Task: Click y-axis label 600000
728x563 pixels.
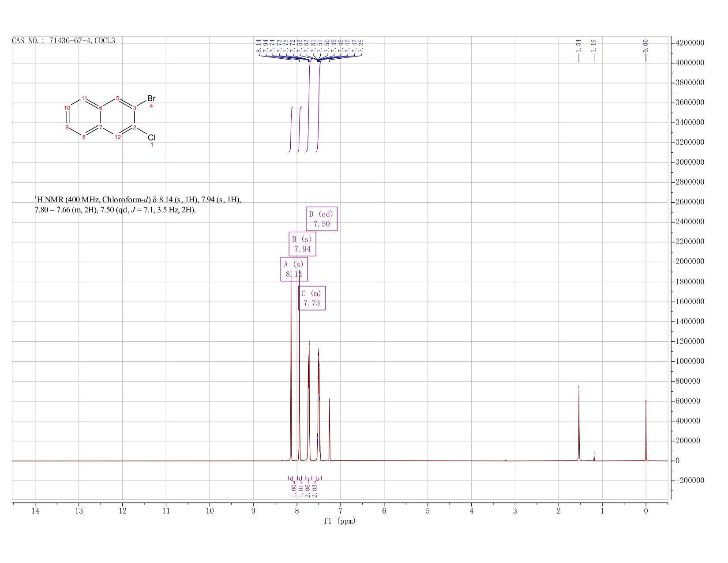Action: 687,401
